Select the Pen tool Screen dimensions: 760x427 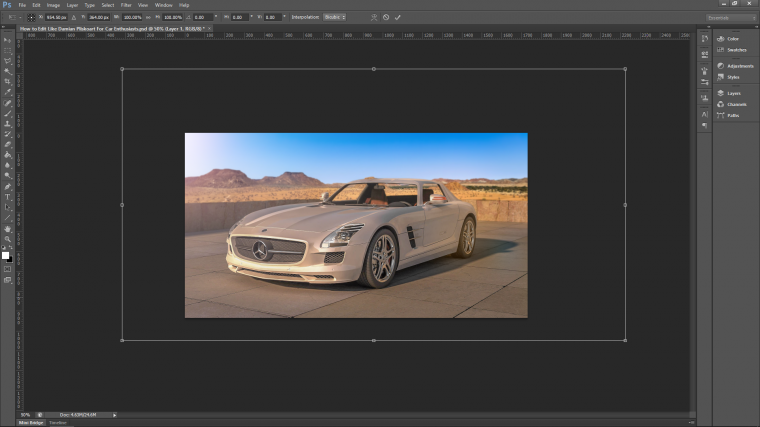click(7, 187)
